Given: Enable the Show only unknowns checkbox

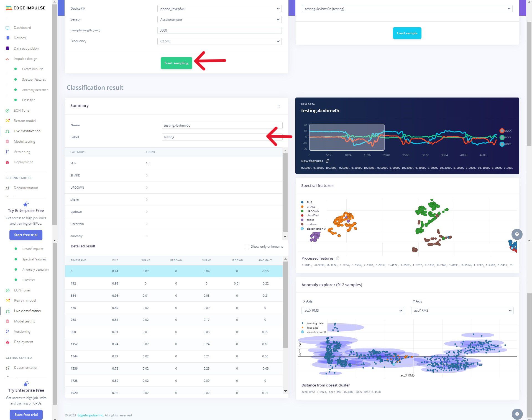Looking at the screenshot, I should [247, 247].
